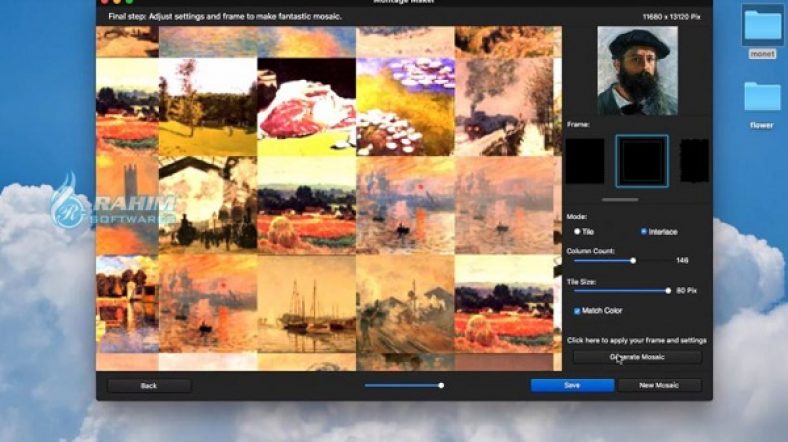Select the Interlace mode radio button

click(643, 231)
